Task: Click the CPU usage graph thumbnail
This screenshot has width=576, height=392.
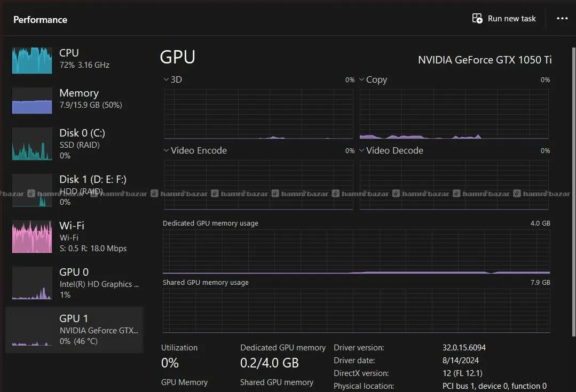Action: click(32, 60)
